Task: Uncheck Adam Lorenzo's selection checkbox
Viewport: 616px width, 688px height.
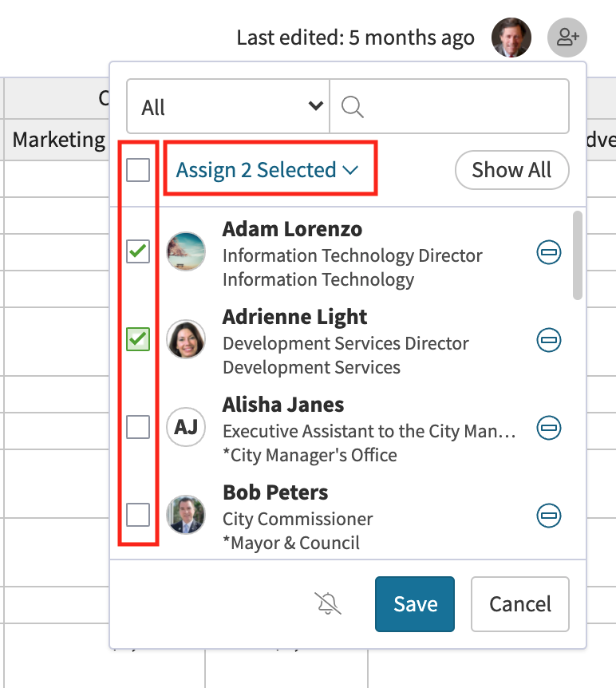Action: pos(137,251)
